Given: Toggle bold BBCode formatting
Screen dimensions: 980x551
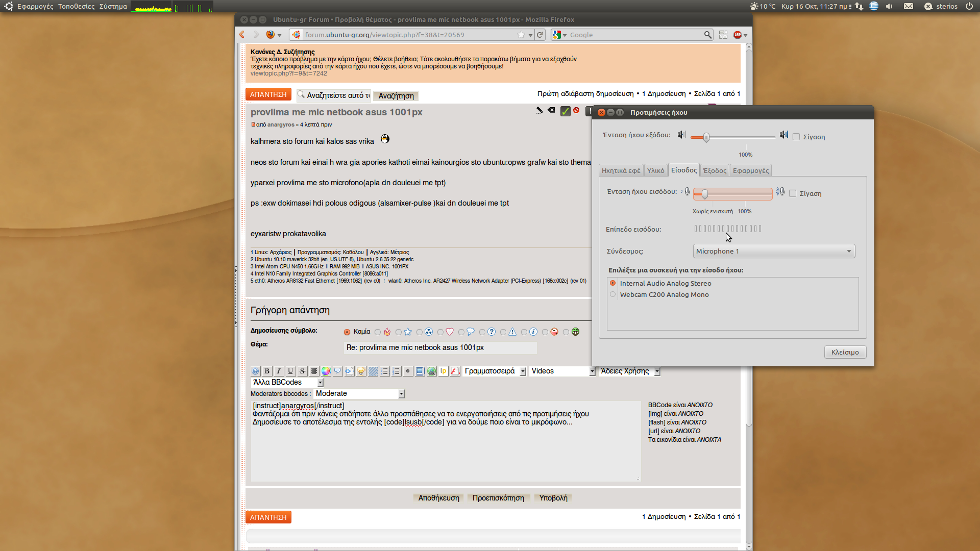Looking at the screenshot, I should coord(267,371).
